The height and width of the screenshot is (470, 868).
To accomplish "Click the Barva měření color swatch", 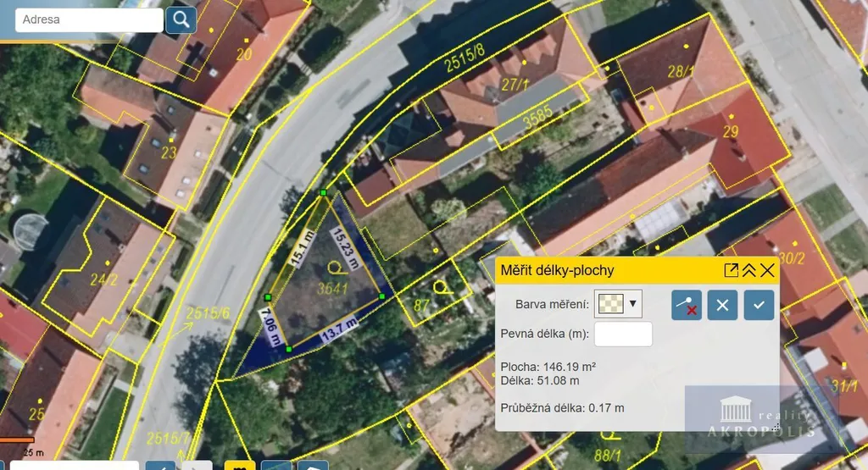I will [x=609, y=303].
